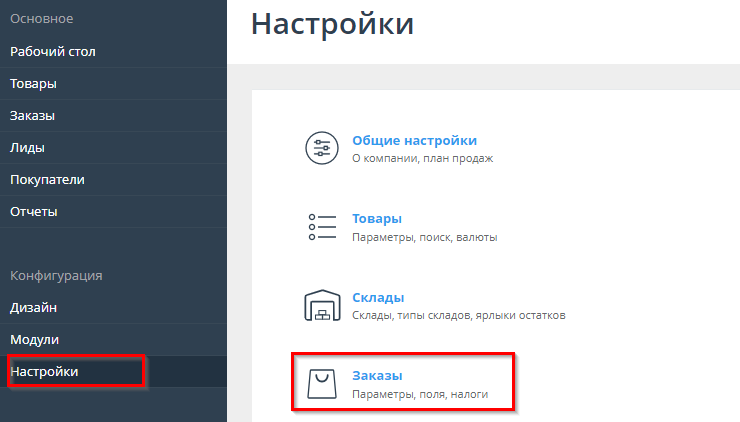
Task: Go to Товары in the left sidebar
Action: point(33,83)
